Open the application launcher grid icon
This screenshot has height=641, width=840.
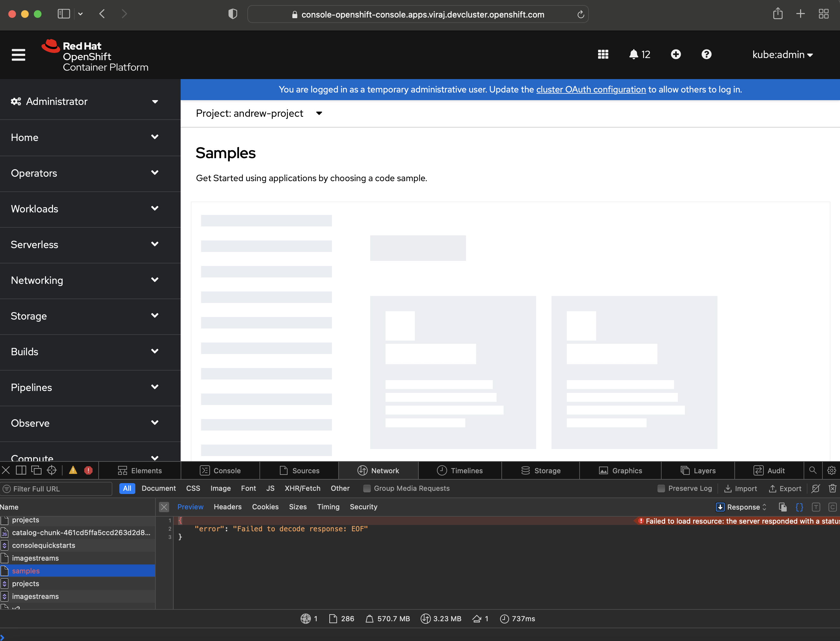tap(603, 55)
